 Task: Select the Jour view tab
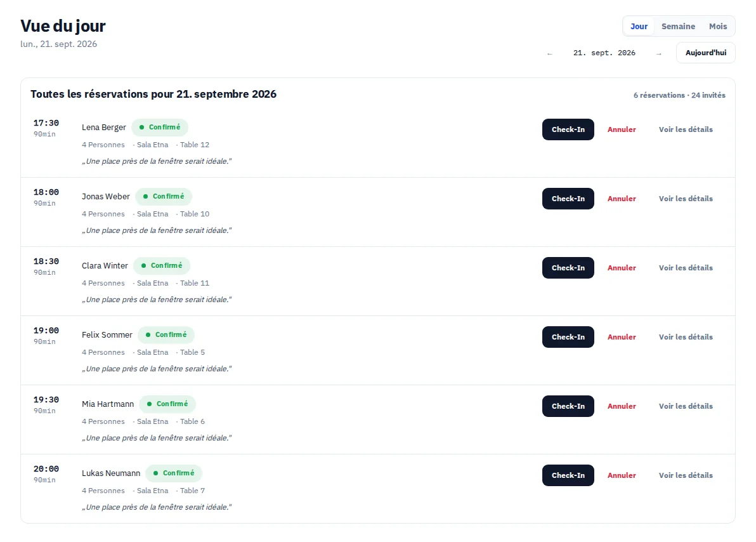tap(639, 27)
